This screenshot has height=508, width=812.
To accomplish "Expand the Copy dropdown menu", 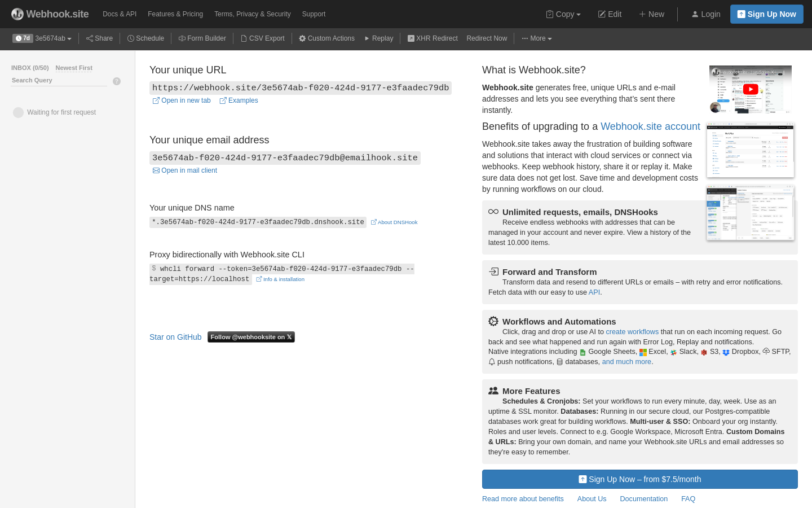I will click(563, 14).
